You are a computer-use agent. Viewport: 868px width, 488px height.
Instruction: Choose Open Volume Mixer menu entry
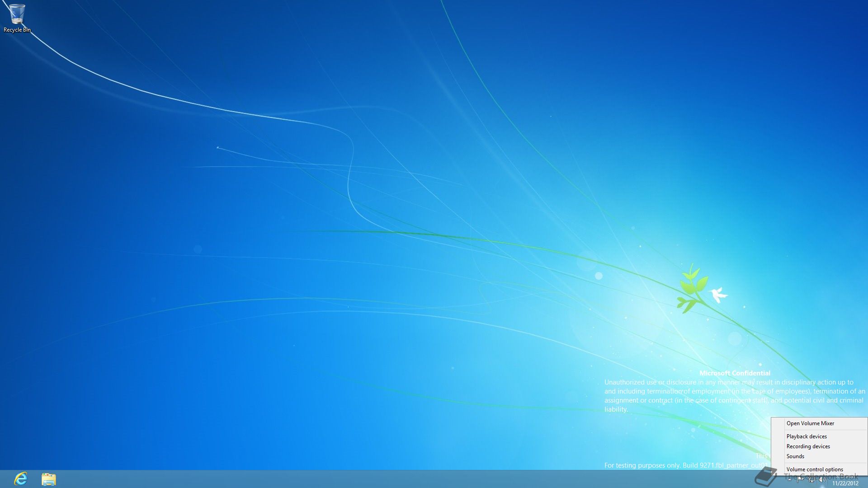819,423
